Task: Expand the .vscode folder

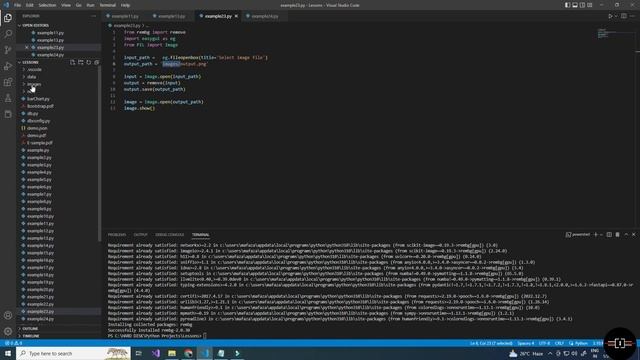Action: [34, 69]
